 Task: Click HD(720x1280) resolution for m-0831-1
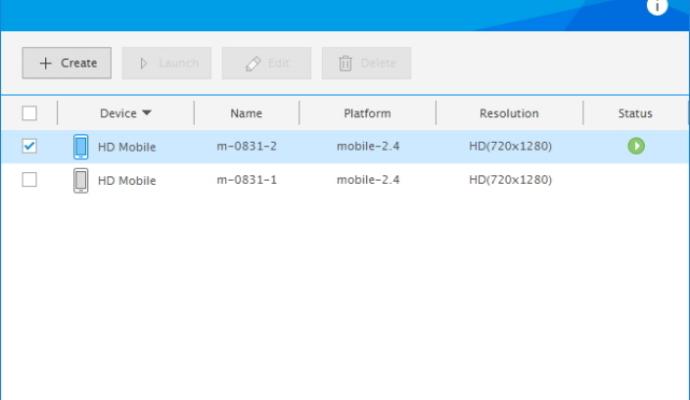pyautogui.click(x=510, y=180)
